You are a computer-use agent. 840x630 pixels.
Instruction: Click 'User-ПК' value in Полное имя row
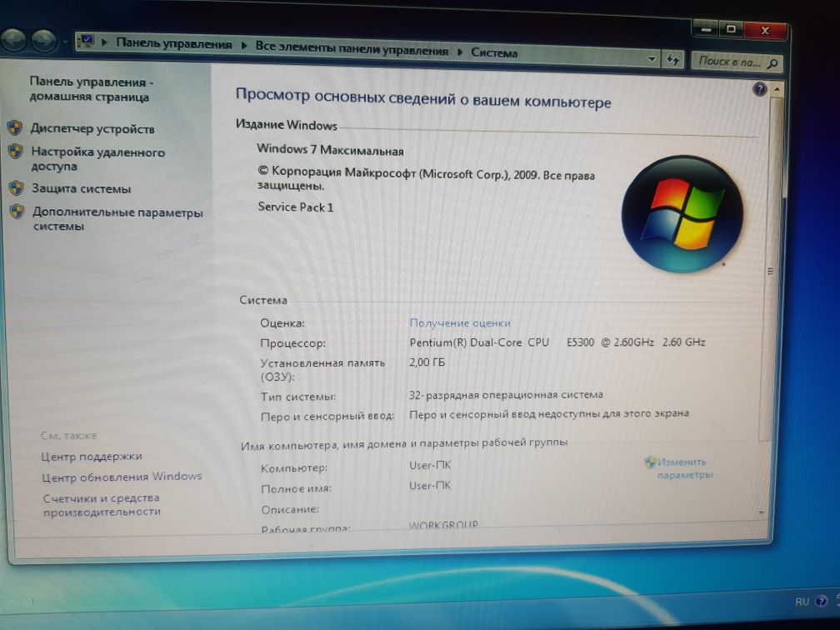430,485
